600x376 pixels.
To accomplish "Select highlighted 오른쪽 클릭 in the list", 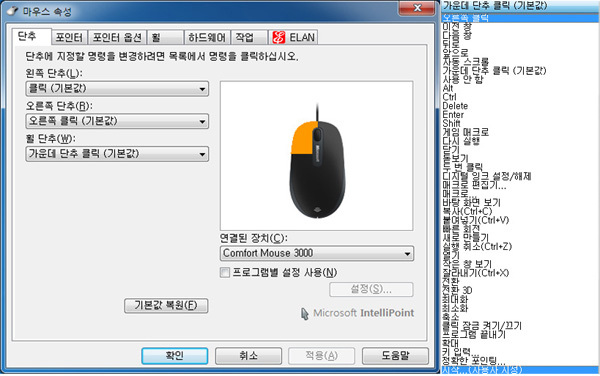I will click(520, 18).
